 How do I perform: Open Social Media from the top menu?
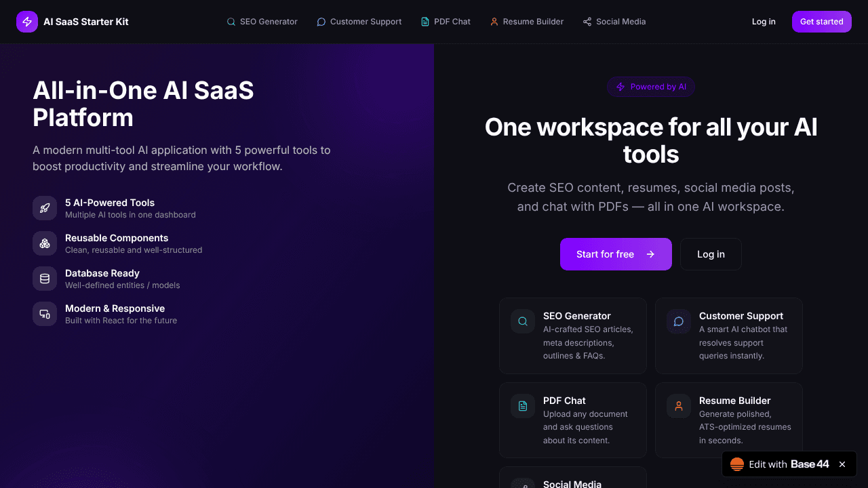pyautogui.click(x=614, y=22)
